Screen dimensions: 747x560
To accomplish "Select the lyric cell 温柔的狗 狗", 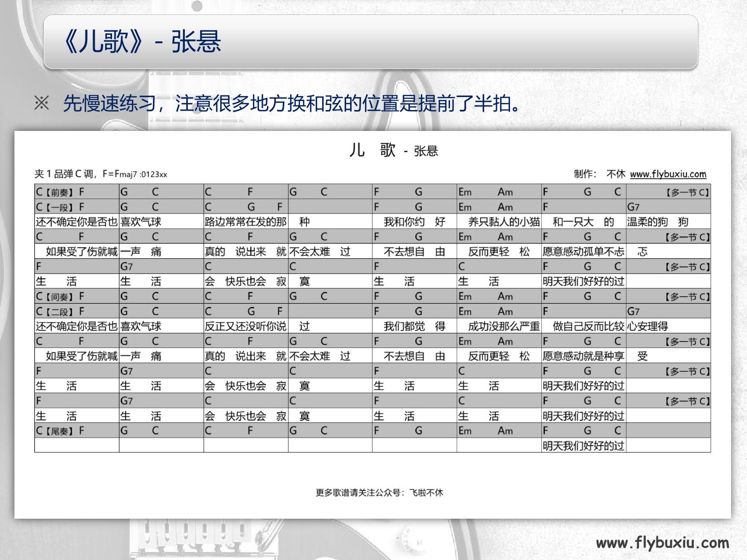I will [668, 222].
